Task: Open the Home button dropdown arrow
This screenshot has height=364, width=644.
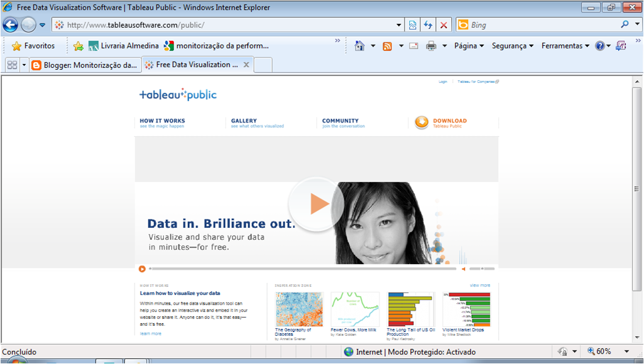Action: point(373,46)
